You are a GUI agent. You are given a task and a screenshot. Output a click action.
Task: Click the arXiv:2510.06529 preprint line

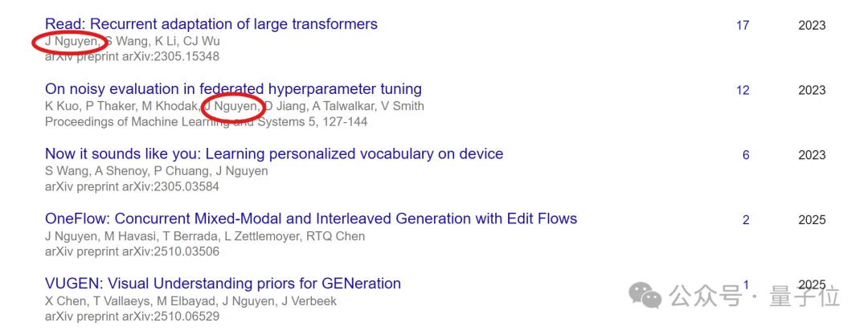click(132, 317)
